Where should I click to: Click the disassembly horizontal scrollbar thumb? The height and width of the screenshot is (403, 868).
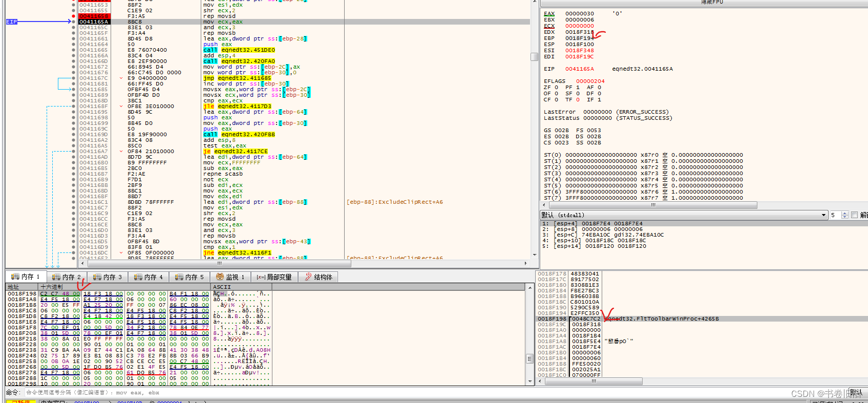219,264
